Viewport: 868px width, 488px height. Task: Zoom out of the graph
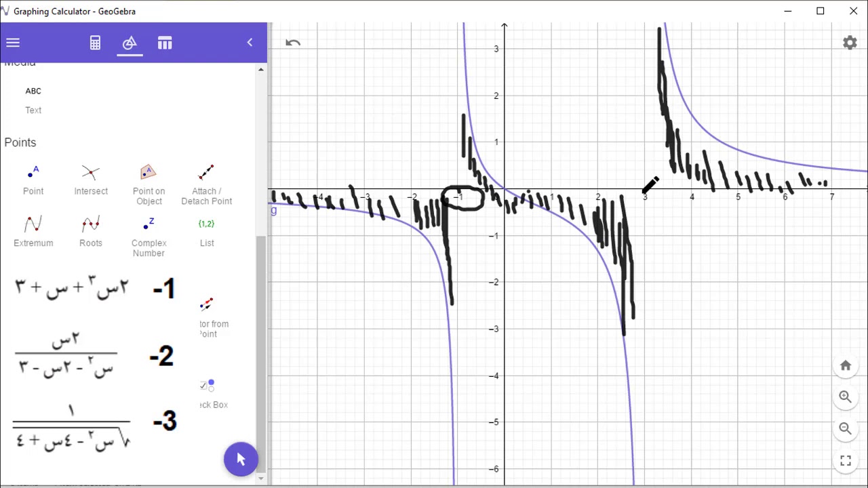(846, 428)
